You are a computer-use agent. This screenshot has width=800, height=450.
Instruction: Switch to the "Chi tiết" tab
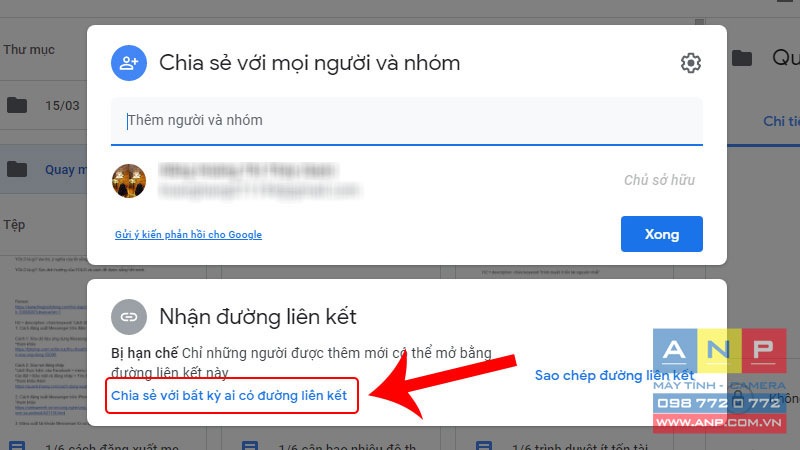[781, 121]
